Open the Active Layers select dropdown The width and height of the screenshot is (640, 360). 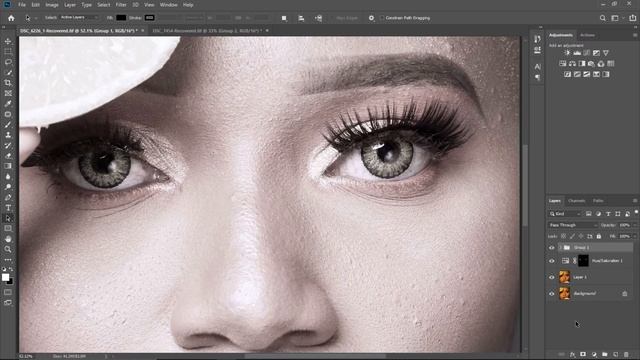79,18
